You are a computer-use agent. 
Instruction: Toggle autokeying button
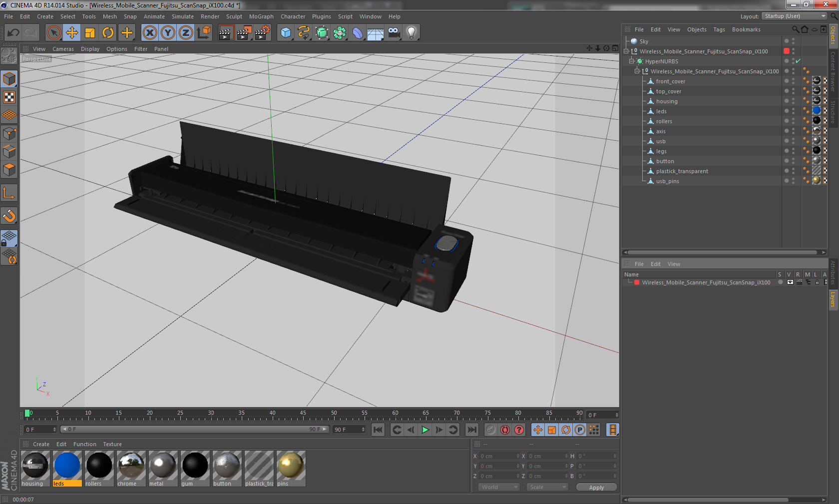(505, 430)
